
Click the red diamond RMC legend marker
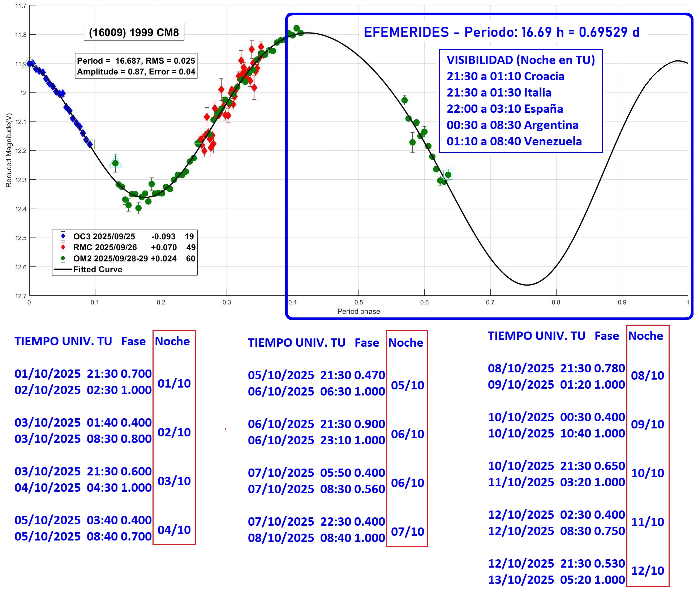pos(63,247)
